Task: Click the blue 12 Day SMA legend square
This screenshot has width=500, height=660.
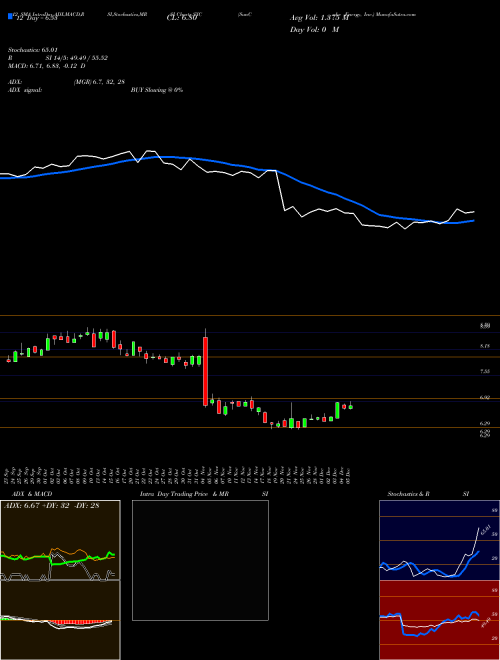Action: (x=10, y=17)
